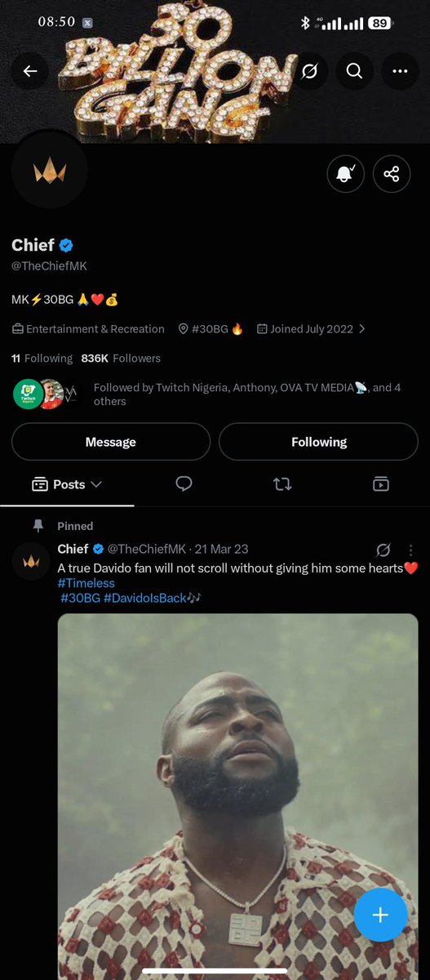
Task: Switch to the Reposts tab icon
Action: pyautogui.click(x=282, y=484)
